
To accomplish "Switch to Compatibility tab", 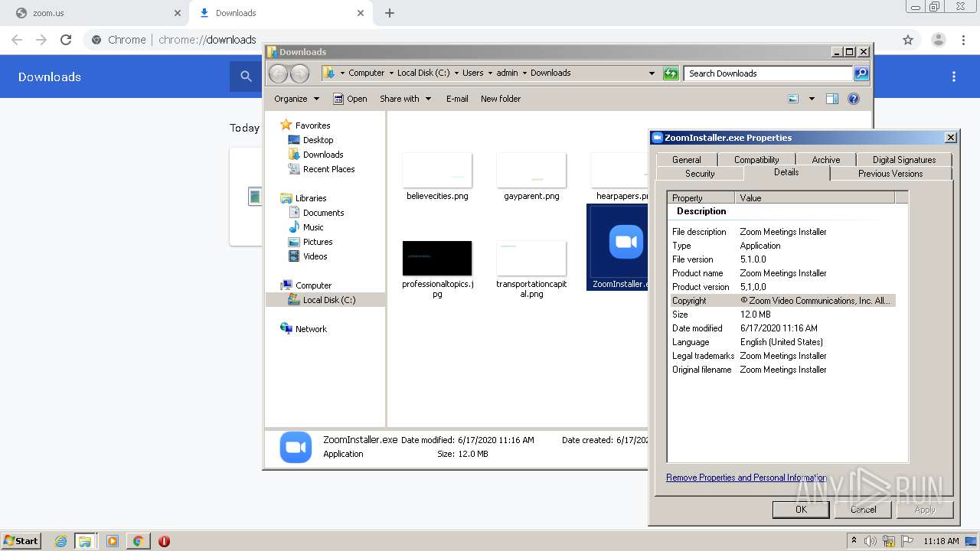I will (756, 160).
